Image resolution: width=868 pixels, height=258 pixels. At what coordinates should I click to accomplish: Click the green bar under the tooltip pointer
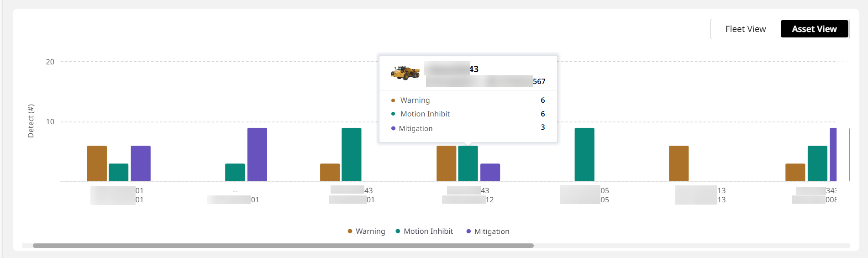468,163
